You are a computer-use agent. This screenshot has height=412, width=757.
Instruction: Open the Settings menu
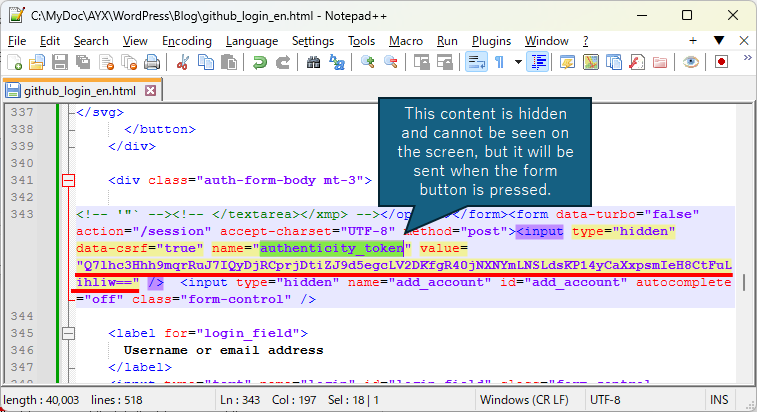pyautogui.click(x=313, y=41)
